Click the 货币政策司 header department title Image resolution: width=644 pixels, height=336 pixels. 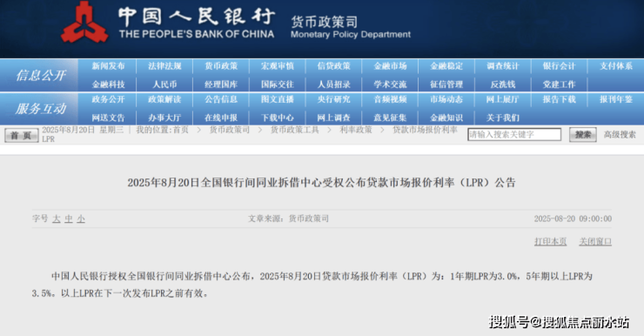[324, 22]
